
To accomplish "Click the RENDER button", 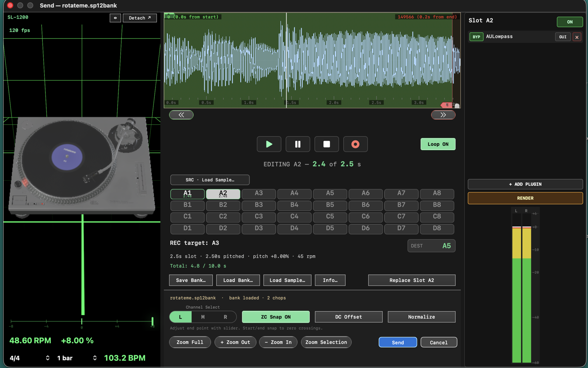I will pyautogui.click(x=525, y=198).
